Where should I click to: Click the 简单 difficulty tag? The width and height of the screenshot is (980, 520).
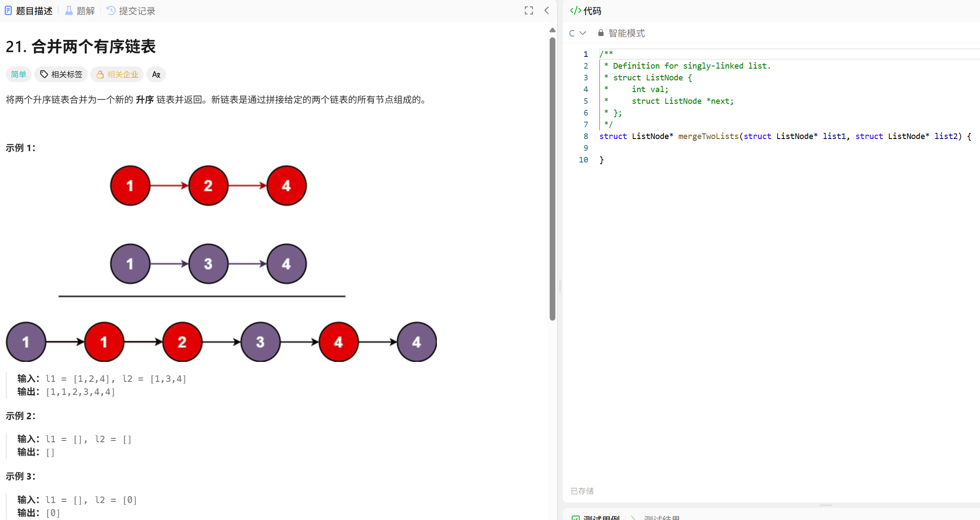coord(18,74)
